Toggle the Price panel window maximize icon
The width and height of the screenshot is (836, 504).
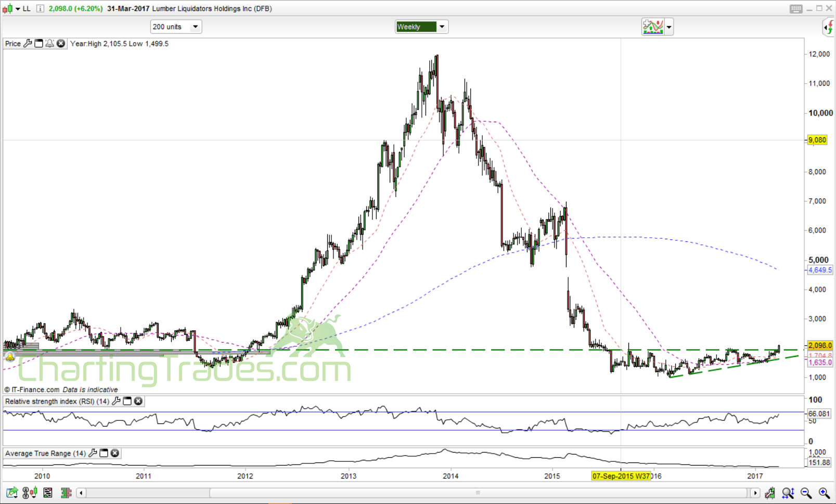tap(38, 44)
